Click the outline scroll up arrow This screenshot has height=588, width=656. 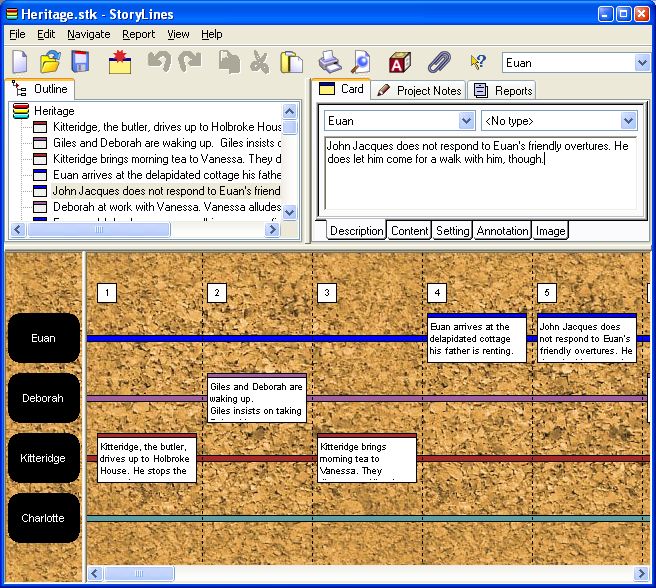(x=290, y=111)
